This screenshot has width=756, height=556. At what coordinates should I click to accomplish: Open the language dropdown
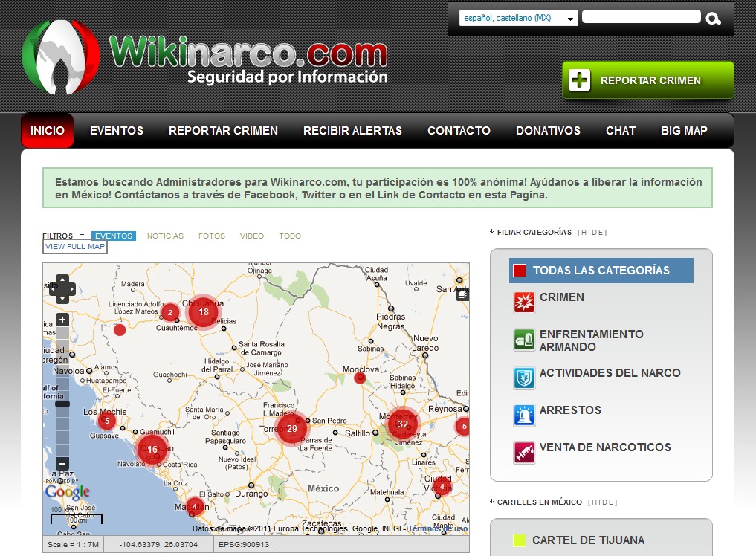click(x=518, y=18)
